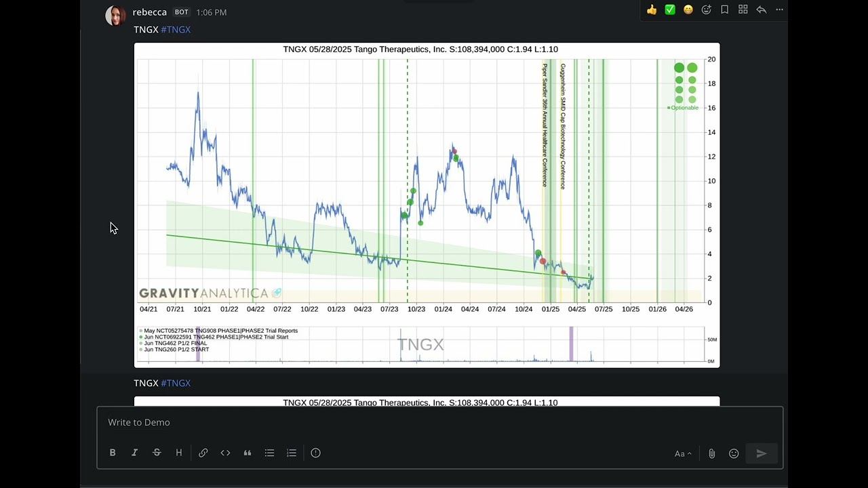Focus the Write to Demo input

(x=440, y=422)
